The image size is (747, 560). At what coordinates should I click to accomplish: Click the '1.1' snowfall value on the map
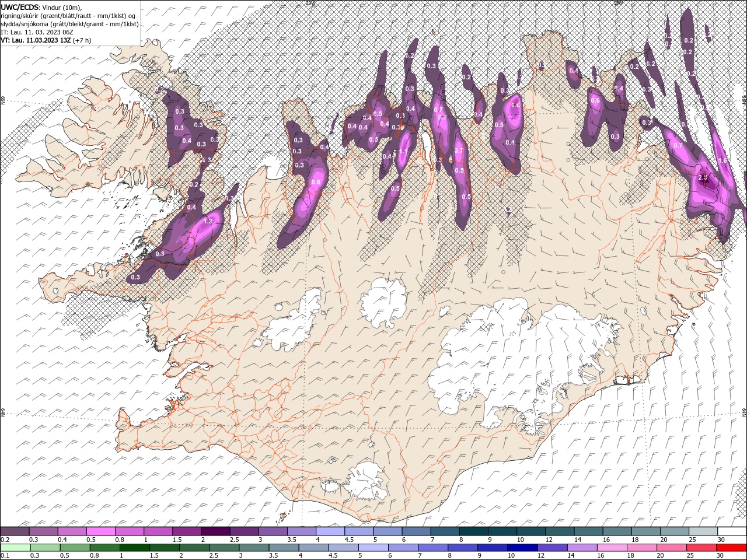[x=403, y=152]
